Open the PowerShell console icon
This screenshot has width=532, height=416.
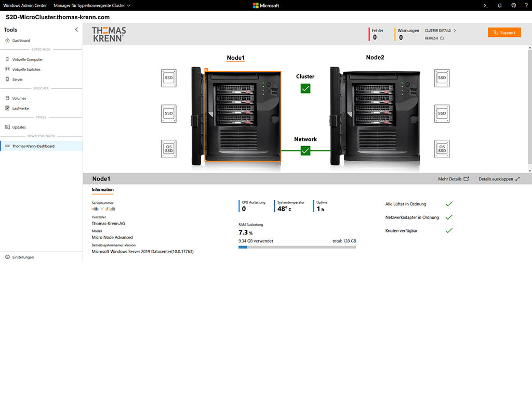tap(486, 5)
